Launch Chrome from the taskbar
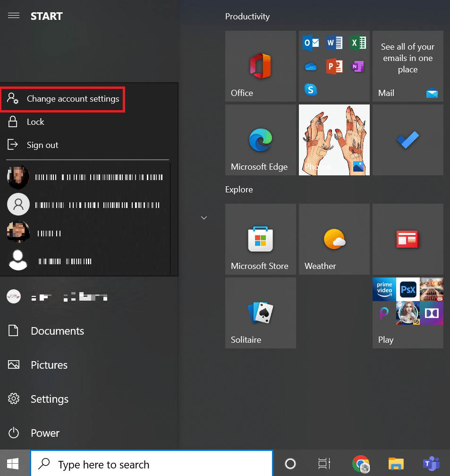 [x=361, y=464]
